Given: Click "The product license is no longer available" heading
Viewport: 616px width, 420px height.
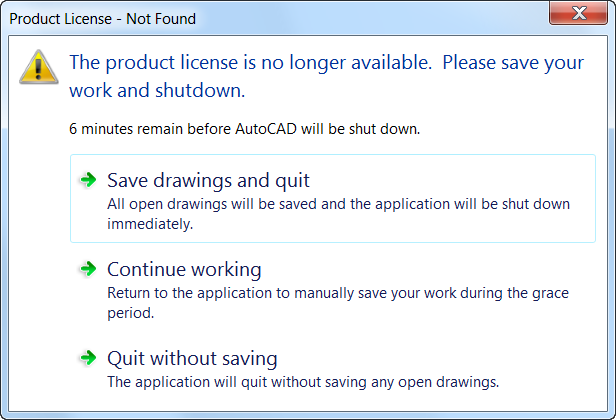Looking at the screenshot, I should (250, 62).
